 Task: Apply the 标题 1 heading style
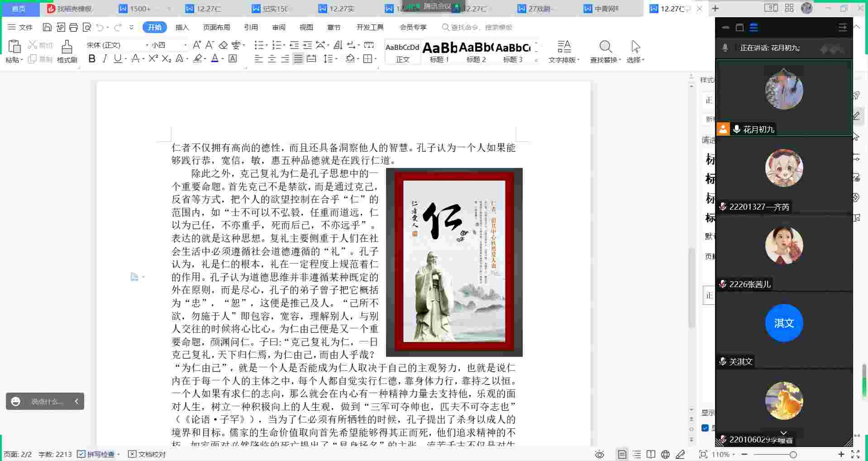(x=439, y=52)
